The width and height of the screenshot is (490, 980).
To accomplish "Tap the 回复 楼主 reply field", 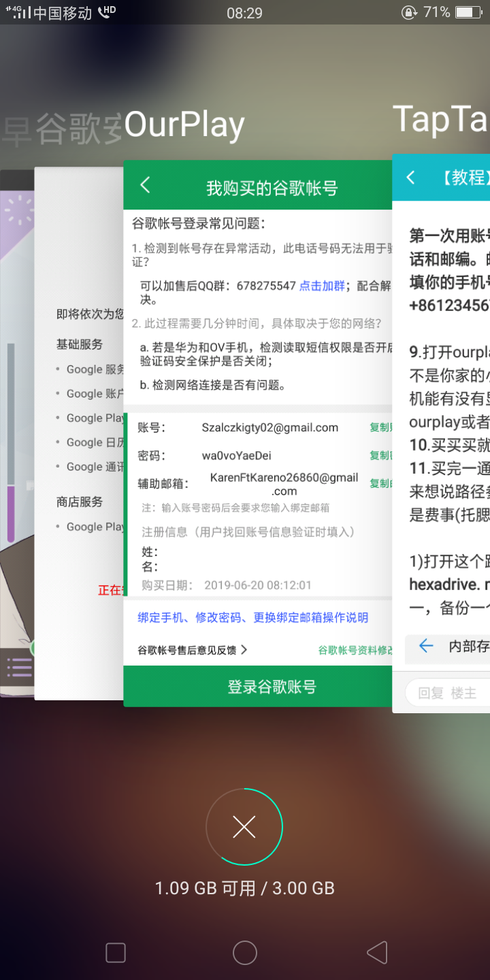I will pyautogui.click(x=448, y=693).
